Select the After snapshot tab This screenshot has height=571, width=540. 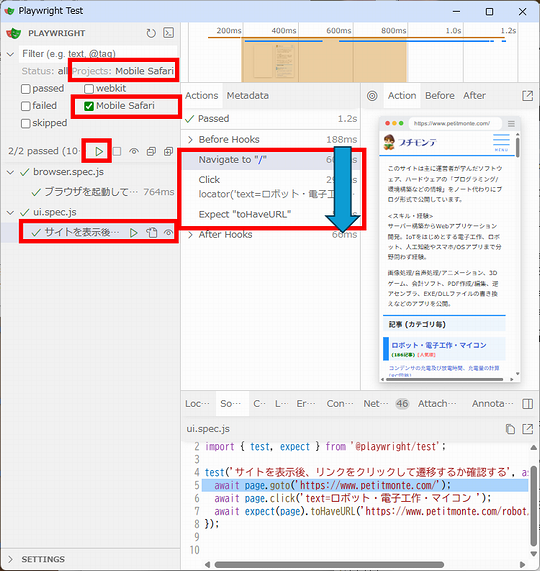click(474, 96)
